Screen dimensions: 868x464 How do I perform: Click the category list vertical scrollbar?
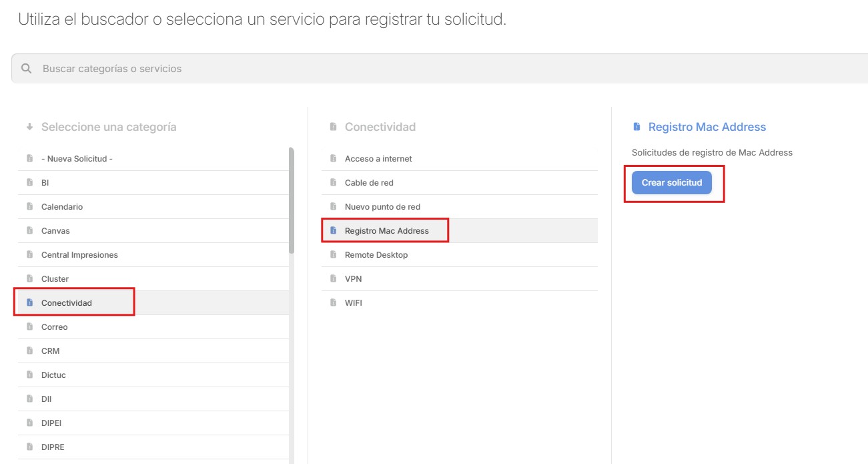click(291, 200)
